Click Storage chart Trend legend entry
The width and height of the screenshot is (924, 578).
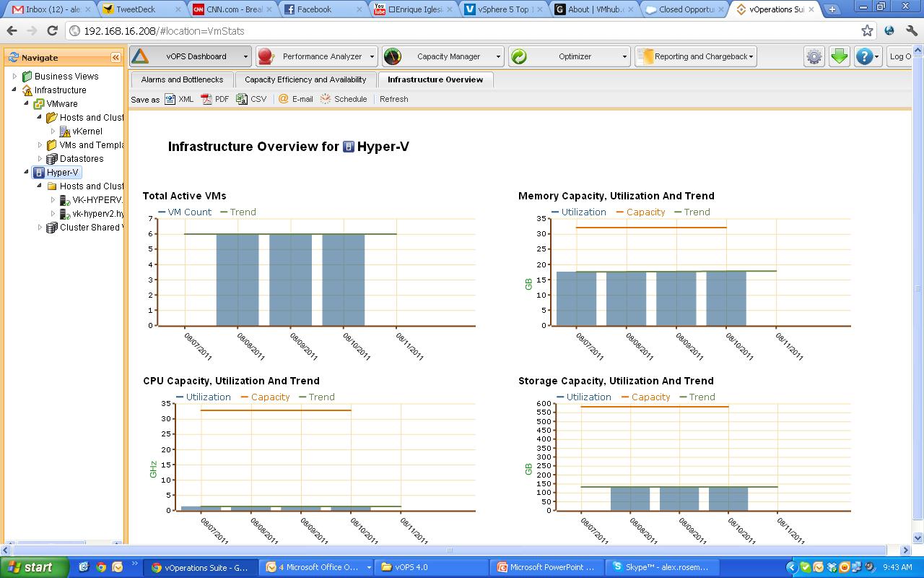click(697, 397)
